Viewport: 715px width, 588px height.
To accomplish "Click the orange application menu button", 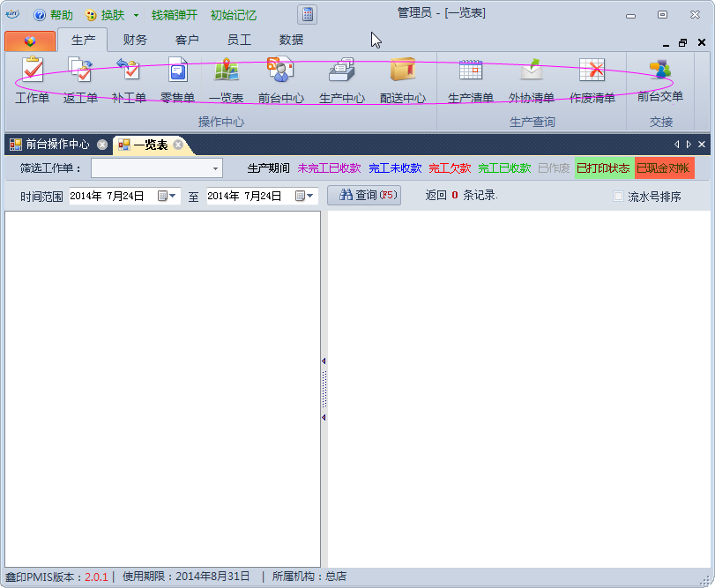I will [30, 41].
